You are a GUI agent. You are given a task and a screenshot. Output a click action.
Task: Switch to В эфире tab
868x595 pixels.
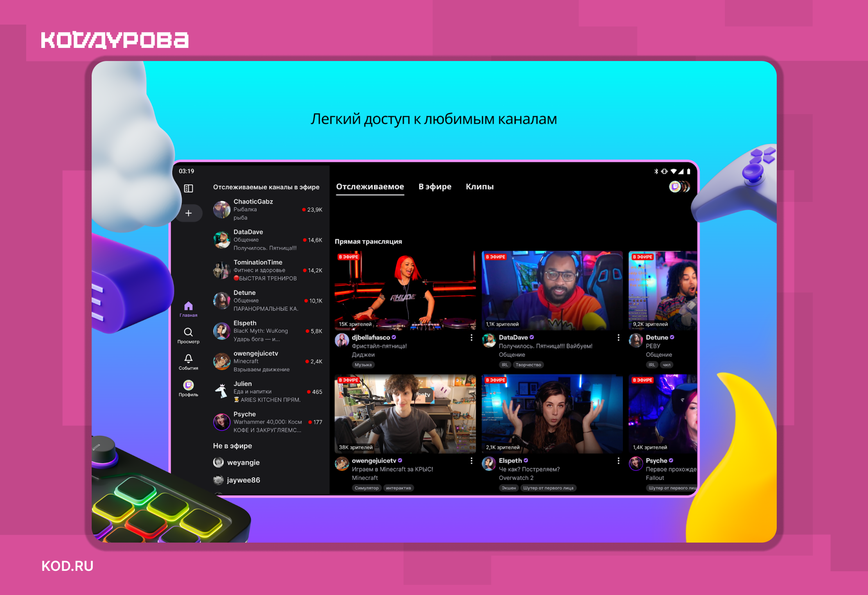tap(435, 187)
